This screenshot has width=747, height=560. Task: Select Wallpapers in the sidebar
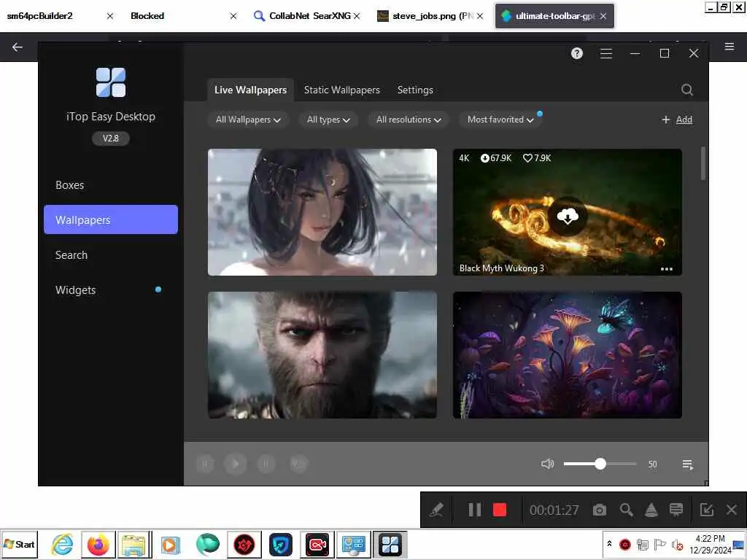point(111,219)
